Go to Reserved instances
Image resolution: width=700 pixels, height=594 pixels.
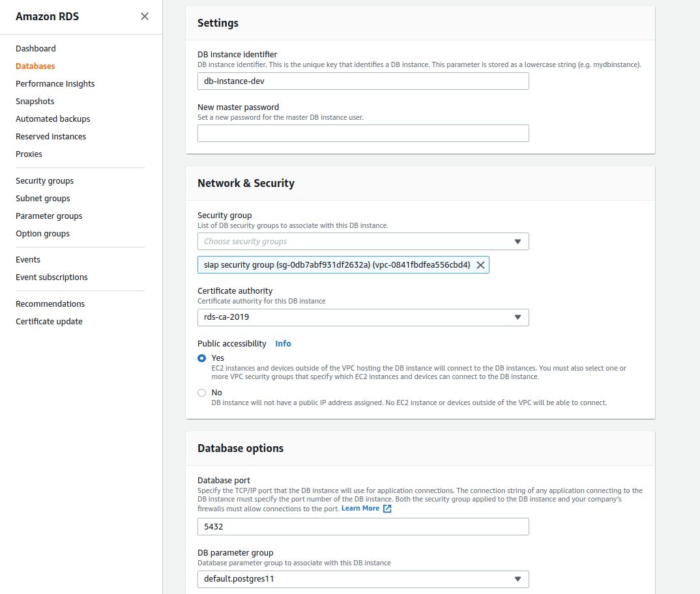tap(51, 137)
